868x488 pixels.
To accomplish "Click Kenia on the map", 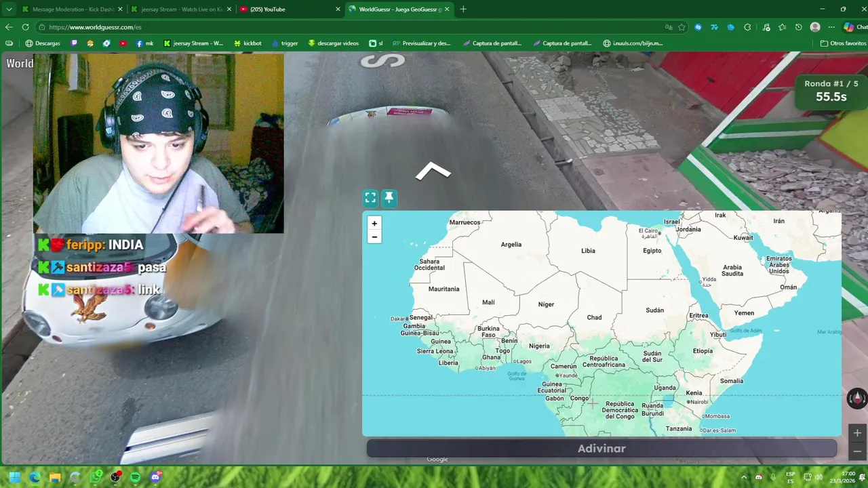I will coord(694,393).
